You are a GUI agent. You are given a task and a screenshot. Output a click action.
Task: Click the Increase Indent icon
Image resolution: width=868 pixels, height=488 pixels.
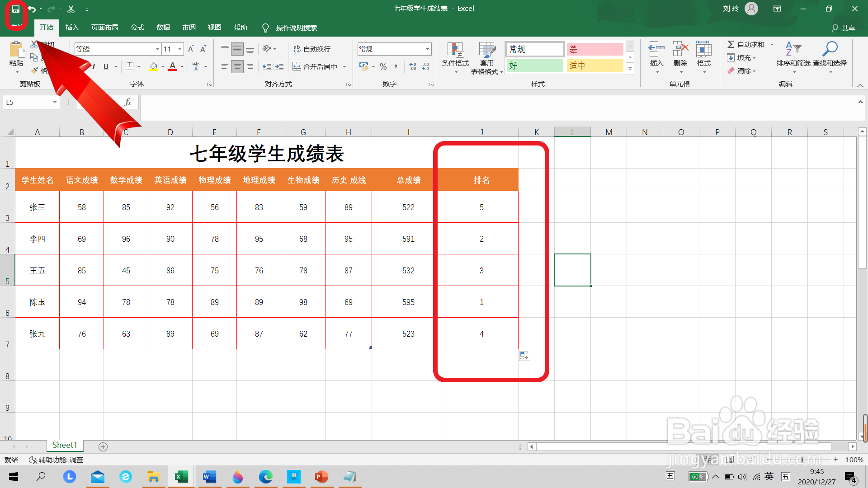pos(279,66)
